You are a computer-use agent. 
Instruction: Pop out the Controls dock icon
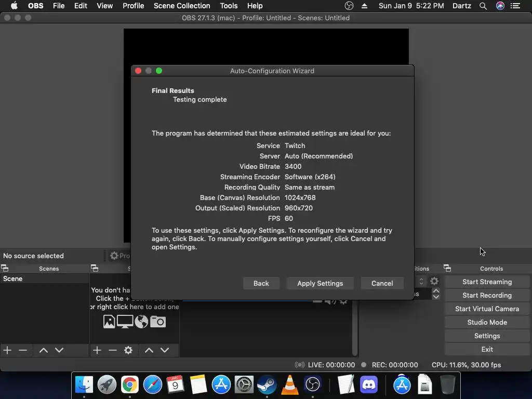click(x=447, y=269)
